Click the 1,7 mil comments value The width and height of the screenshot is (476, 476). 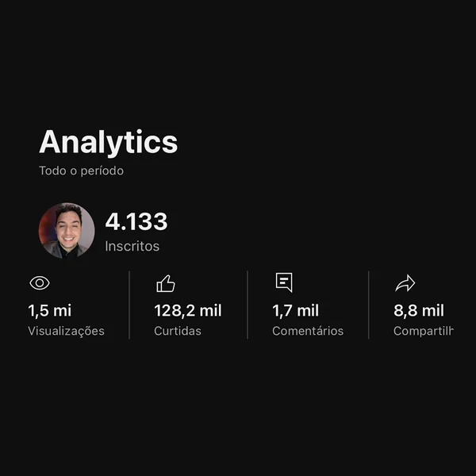point(296,310)
